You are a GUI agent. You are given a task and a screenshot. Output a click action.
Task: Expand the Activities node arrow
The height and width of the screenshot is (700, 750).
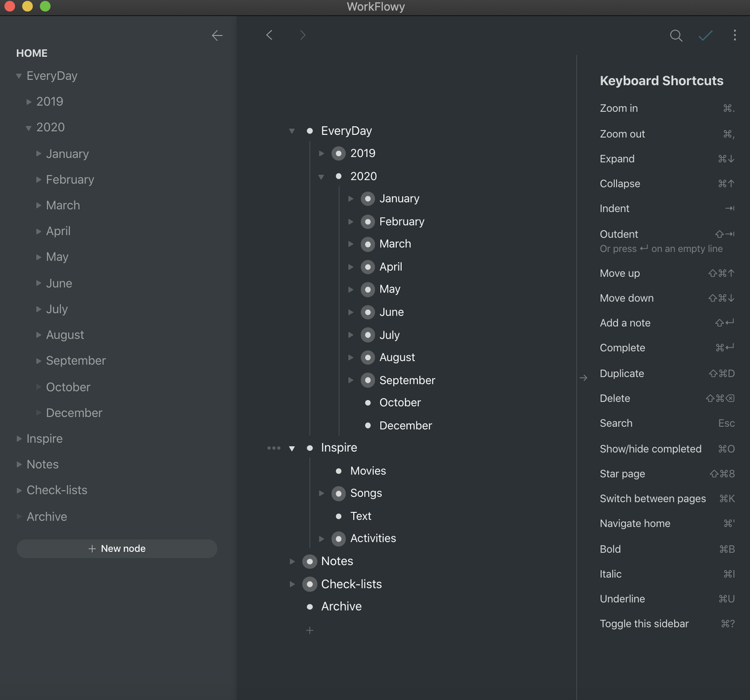pyautogui.click(x=321, y=538)
